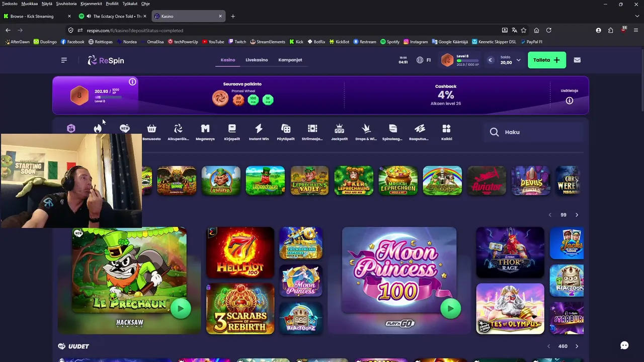
Task: Click the green Talleta deposit button
Action: [547, 60]
